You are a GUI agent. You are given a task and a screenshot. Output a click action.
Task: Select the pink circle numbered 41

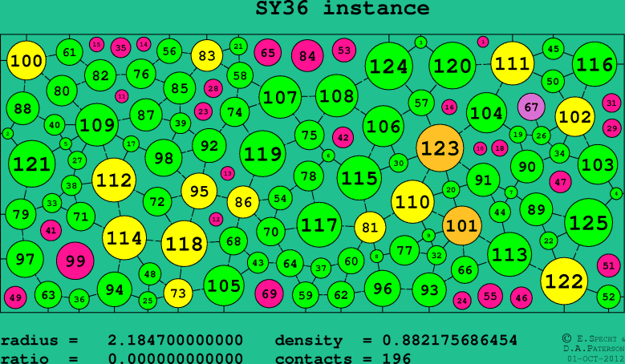pyautogui.click(x=51, y=230)
